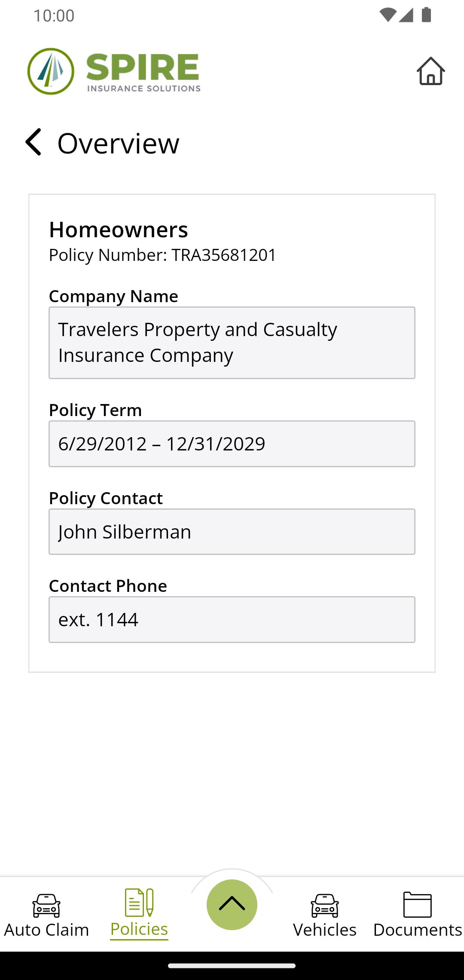Click the Policy Term field
This screenshot has width=464, height=980.
click(232, 444)
